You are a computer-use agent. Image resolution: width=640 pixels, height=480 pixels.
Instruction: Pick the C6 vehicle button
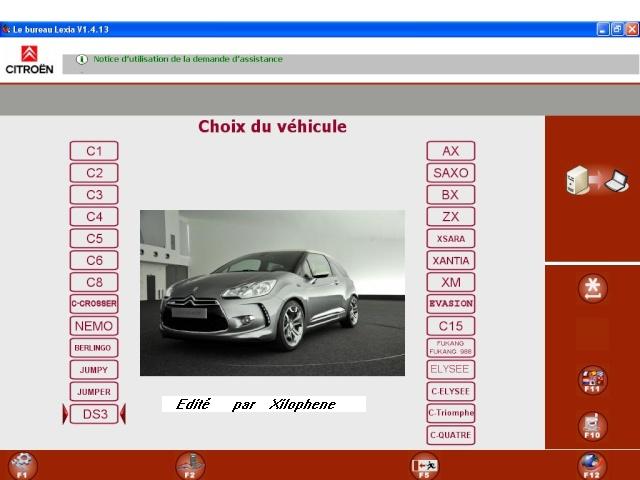point(94,260)
